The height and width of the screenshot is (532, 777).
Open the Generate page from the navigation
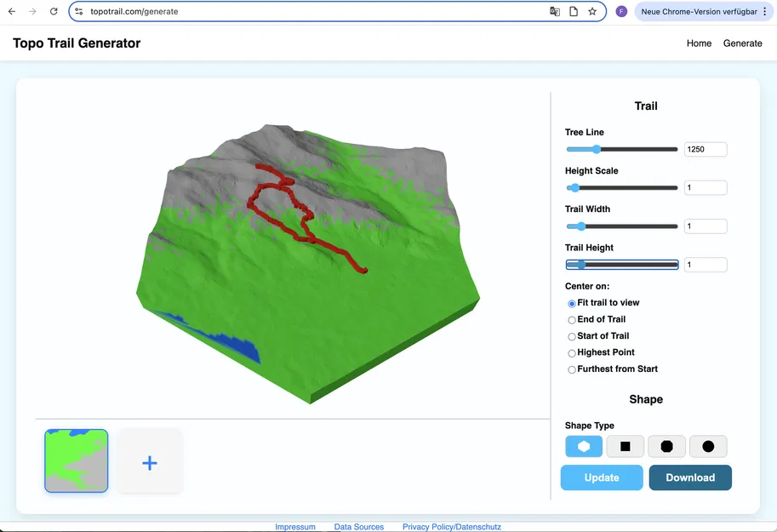click(x=742, y=43)
